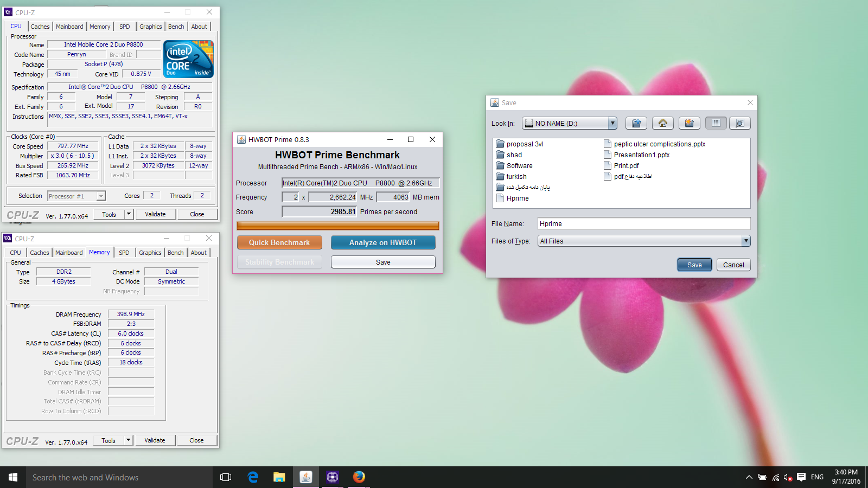This screenshot has height=488, width=868.
Task: Click Tools button in CPU-Z processor window
Action: click(x=109, y=214)
